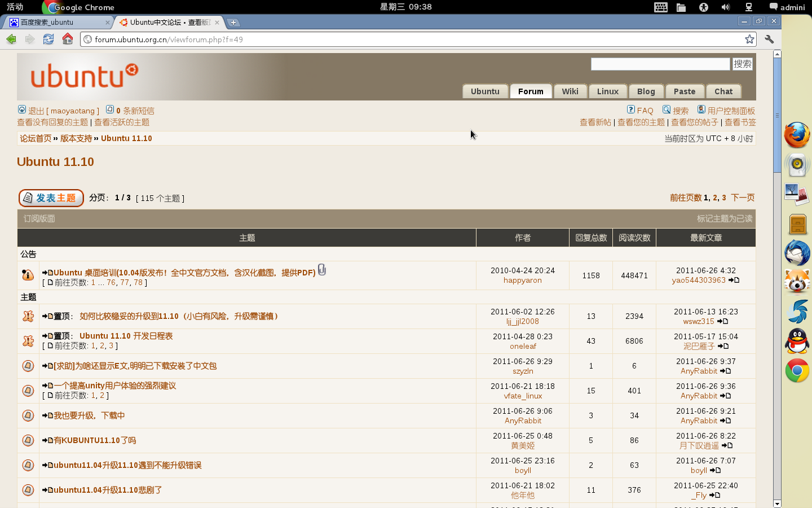Click the page scrollbar down arrow
This screenshot has height=508, width=812.
[x=777, y=503]
